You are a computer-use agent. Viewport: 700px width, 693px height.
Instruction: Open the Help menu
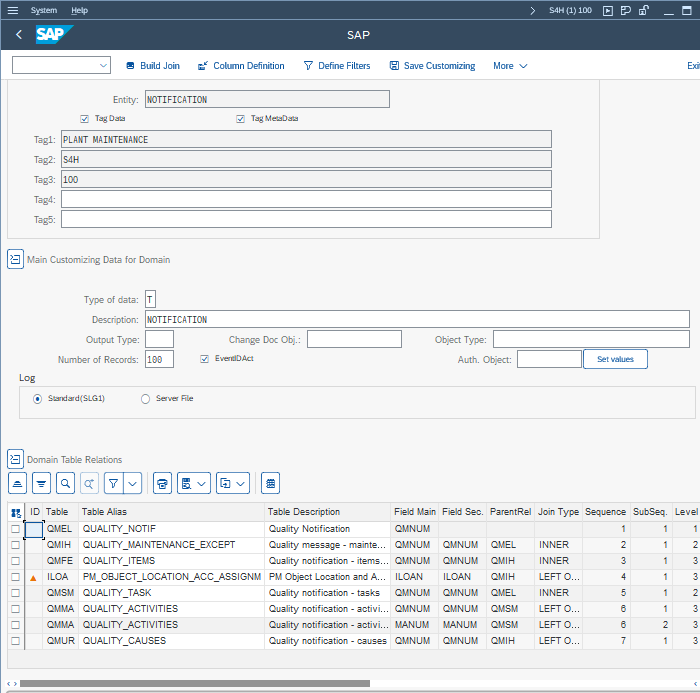pos(79,10)
